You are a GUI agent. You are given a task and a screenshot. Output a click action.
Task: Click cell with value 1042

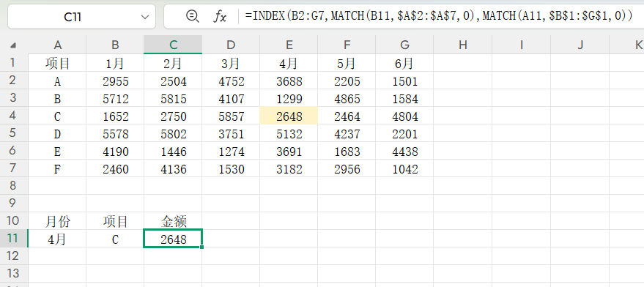(405, 168)
